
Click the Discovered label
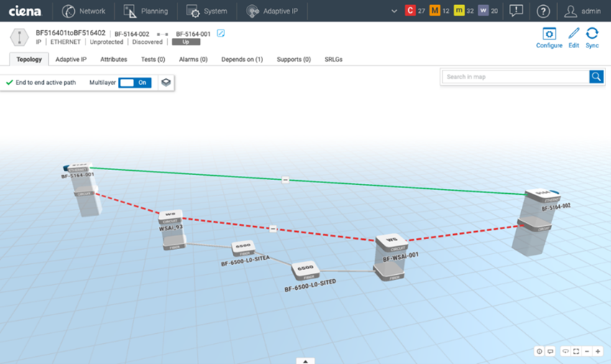pos(147,42)
